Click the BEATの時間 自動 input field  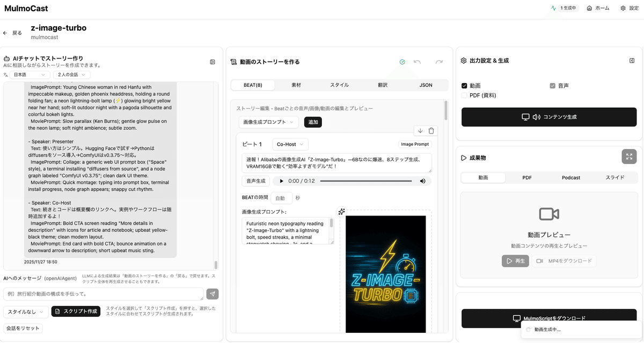pyautogui.click(x=282, y=198)
